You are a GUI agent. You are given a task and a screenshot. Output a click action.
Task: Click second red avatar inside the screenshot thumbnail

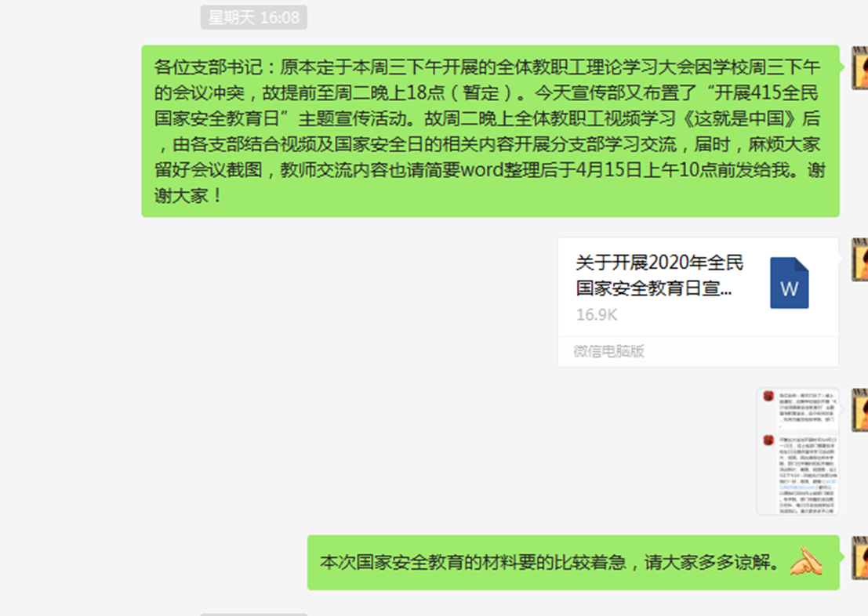coord(768,440)
